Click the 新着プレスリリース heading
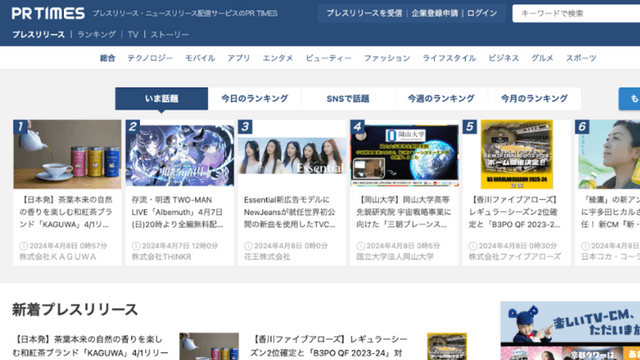Image resolution: width=640 pixels, height=360 pixels. click(x=75, y=309)
